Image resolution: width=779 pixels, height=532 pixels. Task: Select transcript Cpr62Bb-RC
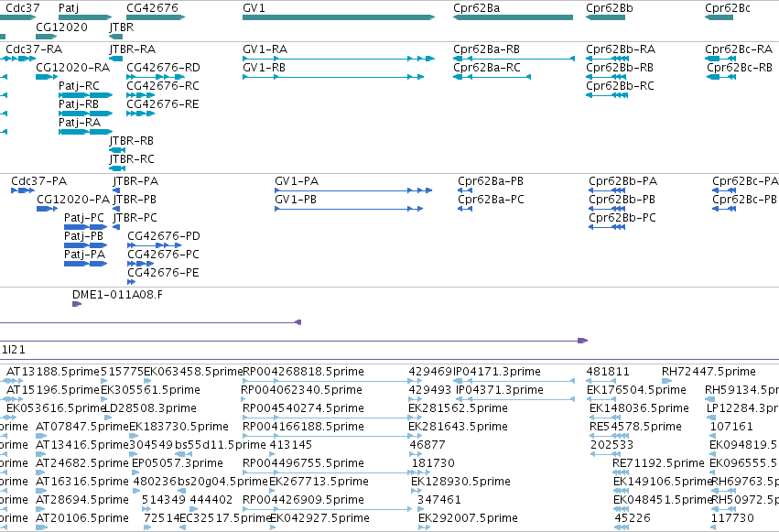click(x=607, y=95)
